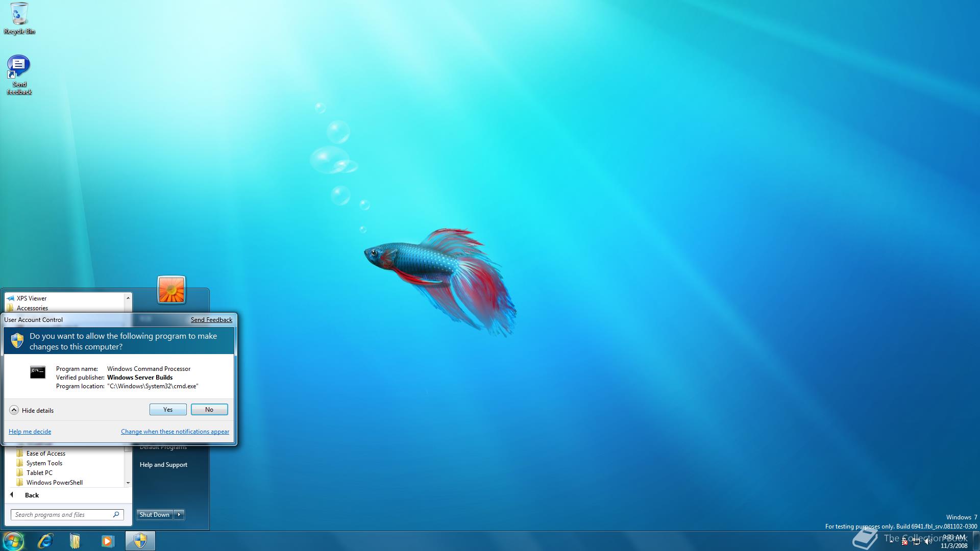Image resolution: width=980 pixels, height=551 pixels.
Task: Click the Shut Down button
Action: (x=155, y=515)
